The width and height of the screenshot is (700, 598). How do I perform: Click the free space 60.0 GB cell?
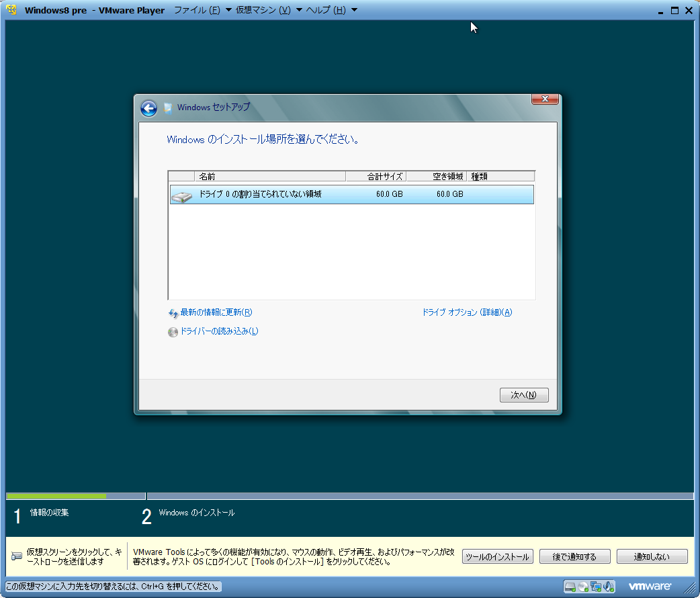click(450, 194)
